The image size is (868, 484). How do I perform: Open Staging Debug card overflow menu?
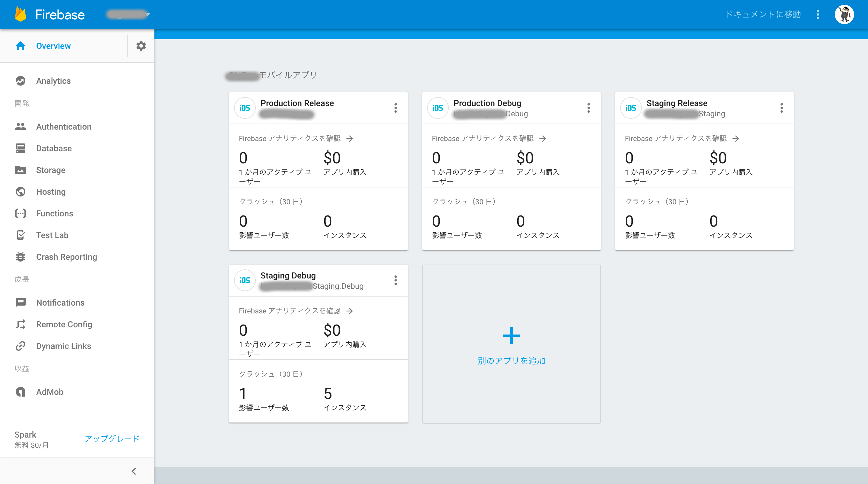(x=396, y=280)
